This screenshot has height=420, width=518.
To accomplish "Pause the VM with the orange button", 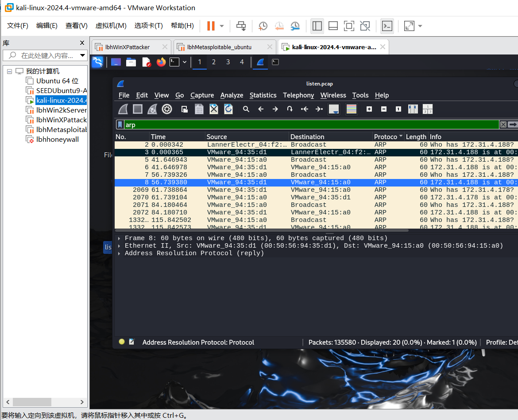I will [211, 26].
